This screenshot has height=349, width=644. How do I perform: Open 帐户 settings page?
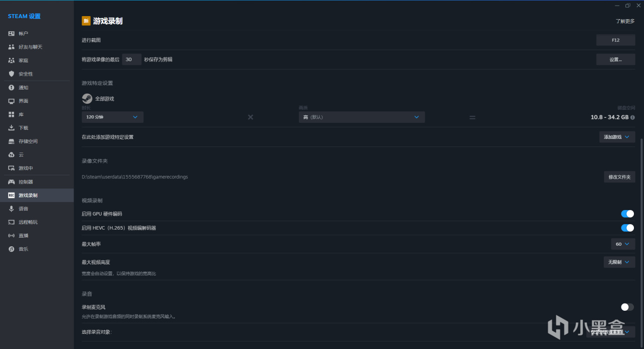(37, 33)
